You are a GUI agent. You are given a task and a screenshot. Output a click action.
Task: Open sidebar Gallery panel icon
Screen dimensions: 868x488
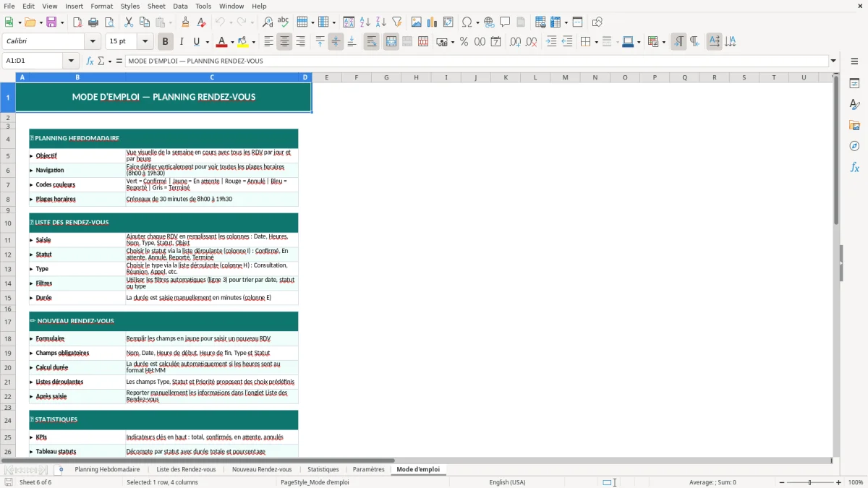pyautogui.click(x=854, y=126)
